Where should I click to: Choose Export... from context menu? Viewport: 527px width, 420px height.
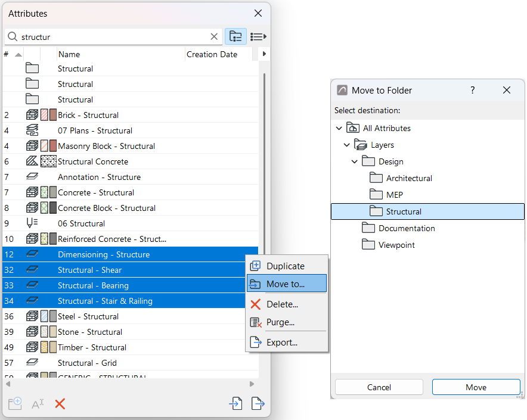point(287,343)
